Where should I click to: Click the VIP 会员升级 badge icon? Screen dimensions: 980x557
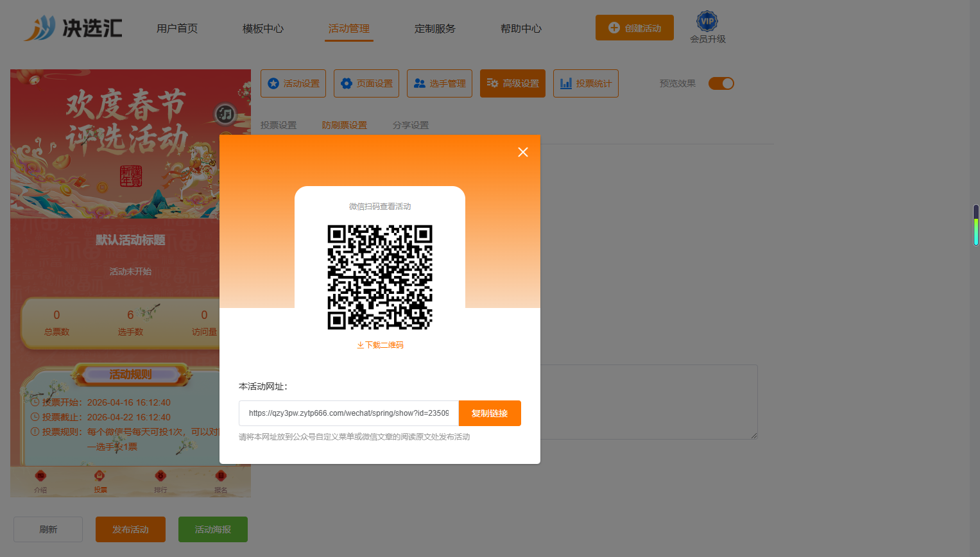click(x=707, y=21)
